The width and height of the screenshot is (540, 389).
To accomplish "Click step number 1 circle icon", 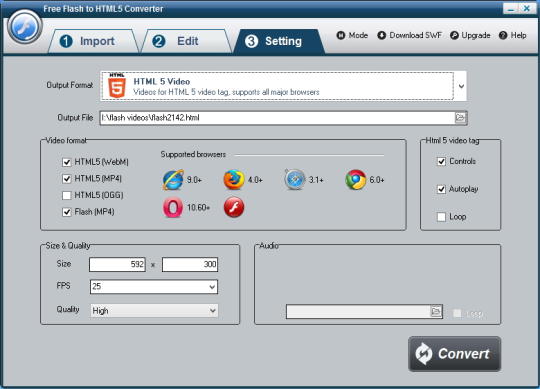I will [x=66, y=41].
